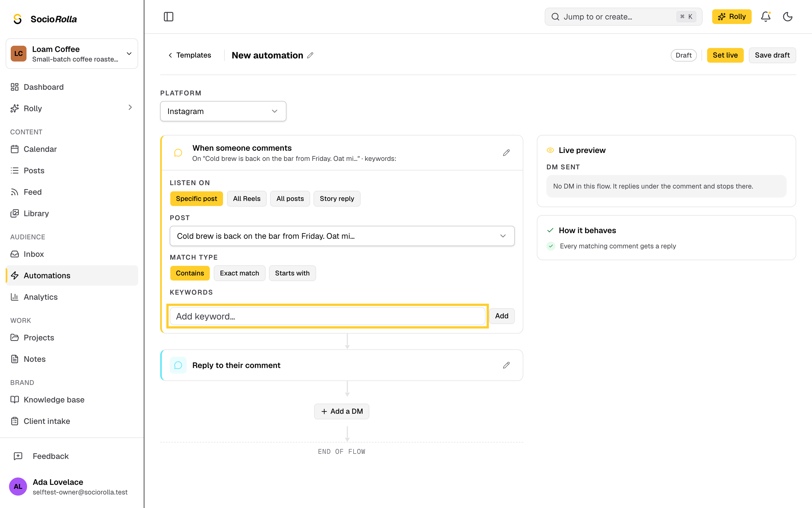The height and width of the screenshot is (508, 812).
Task: Toggle the sidebar panel icon
Action: coord(168,17)
